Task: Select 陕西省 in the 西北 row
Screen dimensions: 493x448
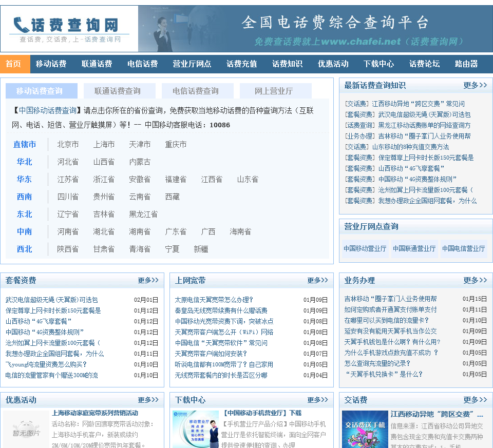Action: (x=68, y=249)
